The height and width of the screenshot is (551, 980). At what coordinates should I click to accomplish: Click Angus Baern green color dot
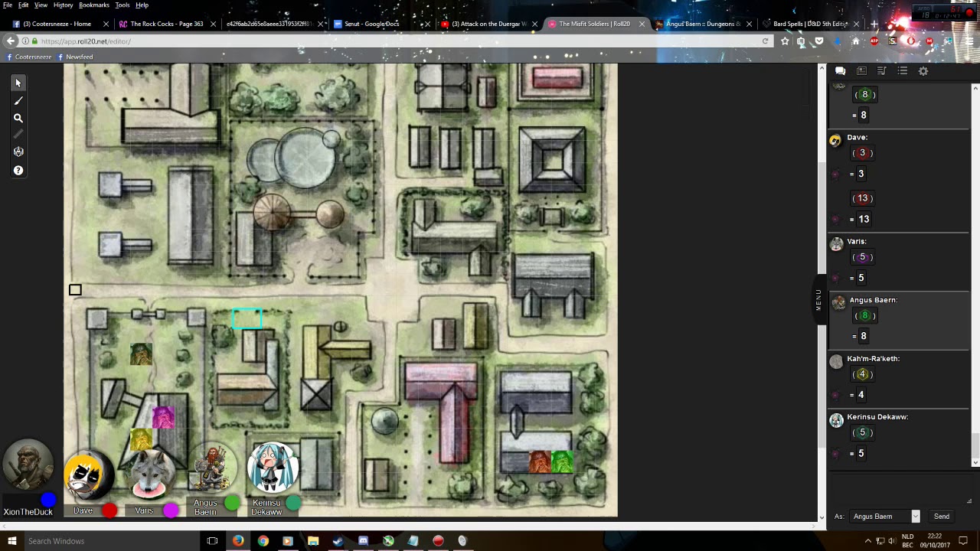232,504
